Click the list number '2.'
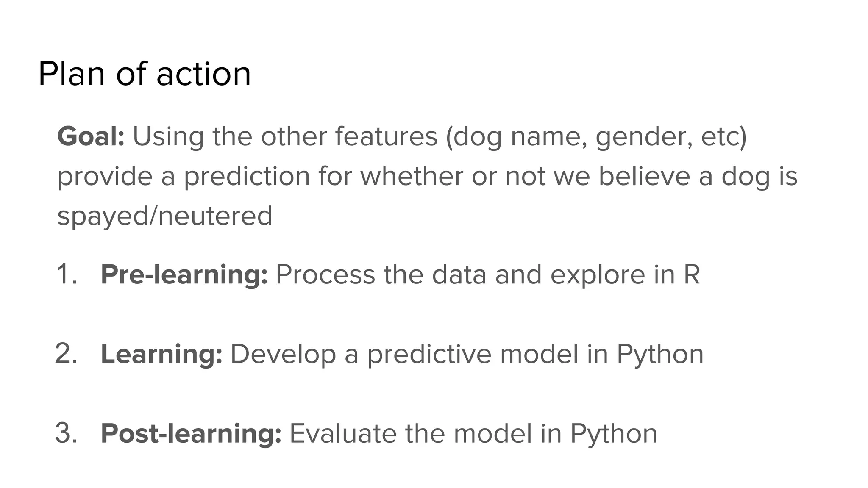Screen dimensions: 868x488 click(67, 354)
